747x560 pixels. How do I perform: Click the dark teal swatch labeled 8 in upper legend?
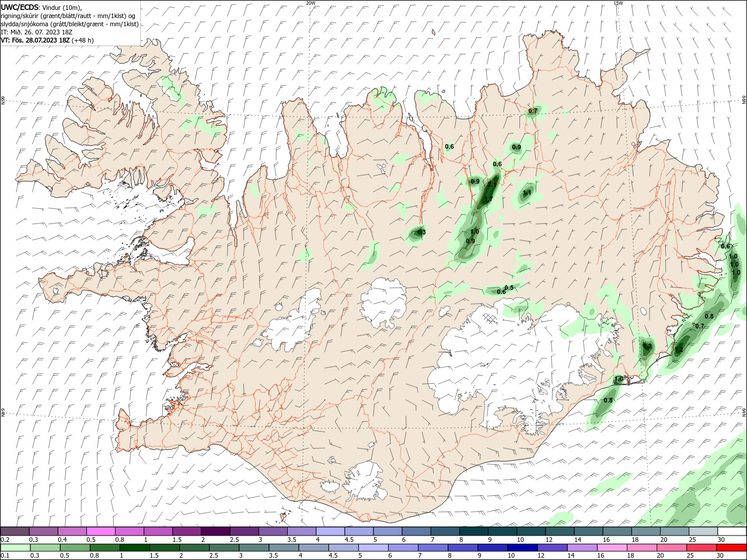pos(473,531)
